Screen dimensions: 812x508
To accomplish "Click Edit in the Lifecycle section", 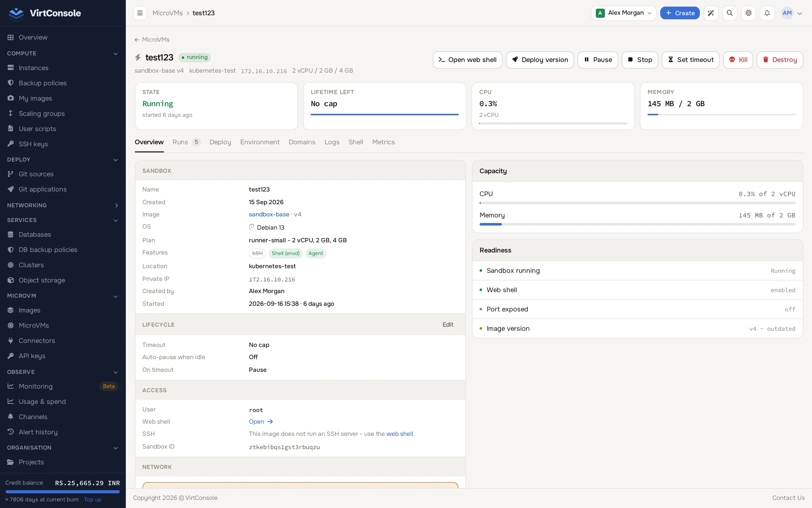I will (448, 325).
